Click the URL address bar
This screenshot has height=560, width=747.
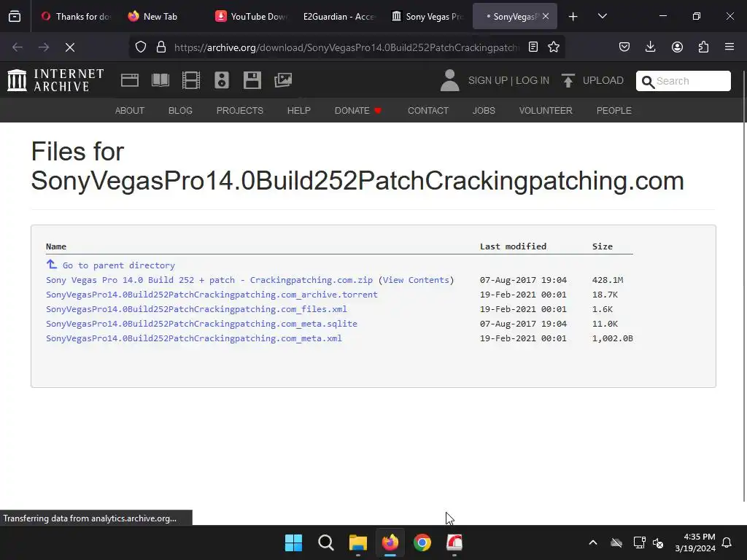click(347, 47)
